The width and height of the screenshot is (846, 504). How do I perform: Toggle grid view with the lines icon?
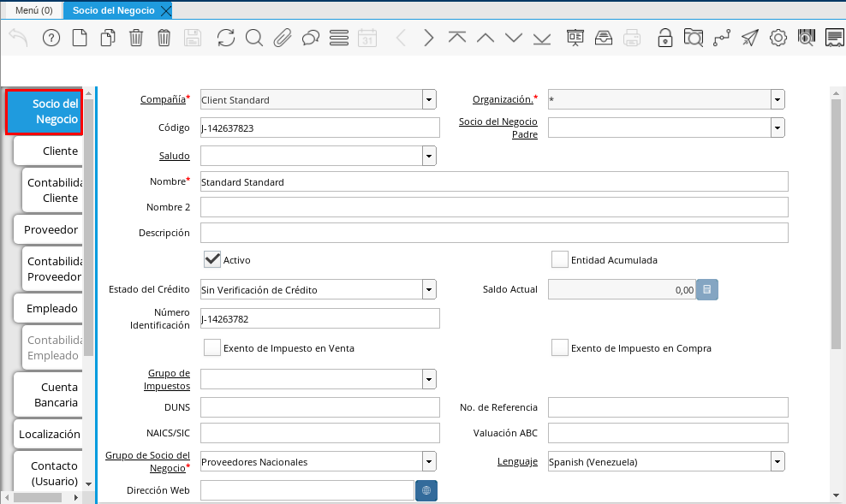(338, 38)
